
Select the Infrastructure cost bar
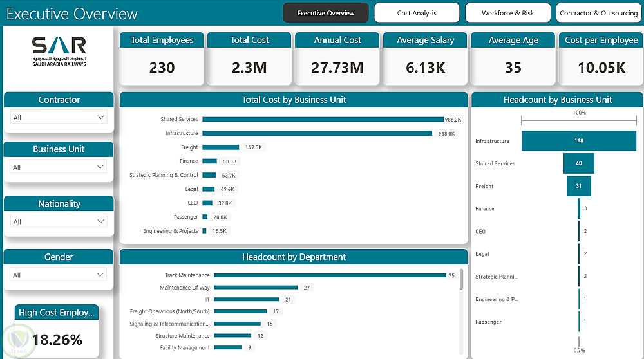pos(317,133)
